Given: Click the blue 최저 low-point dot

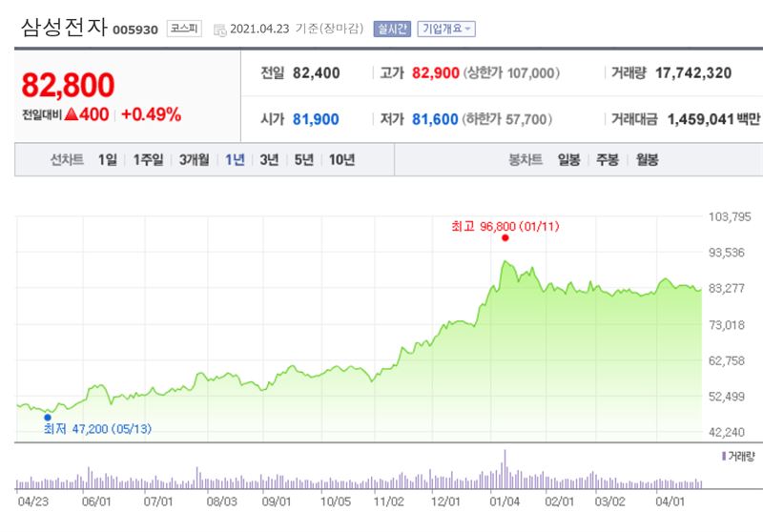Looking at the screenshot, I should tap(48, 417).
